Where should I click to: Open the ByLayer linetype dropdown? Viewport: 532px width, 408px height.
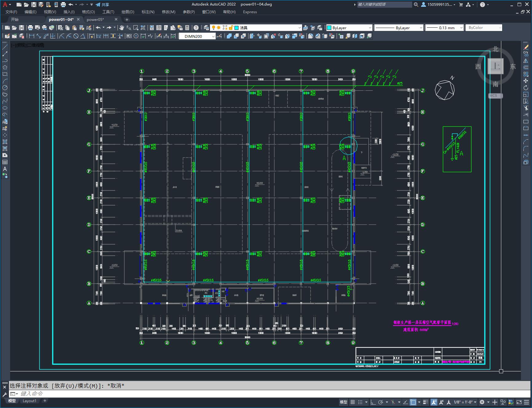click(399, 28)
